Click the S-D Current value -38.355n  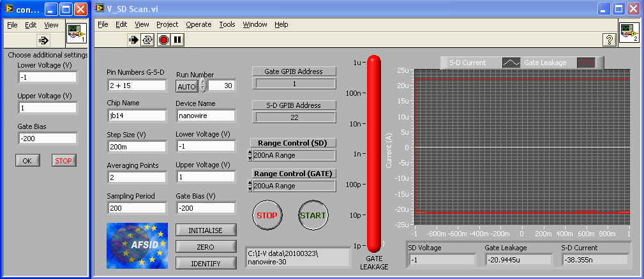click(595, 260)
